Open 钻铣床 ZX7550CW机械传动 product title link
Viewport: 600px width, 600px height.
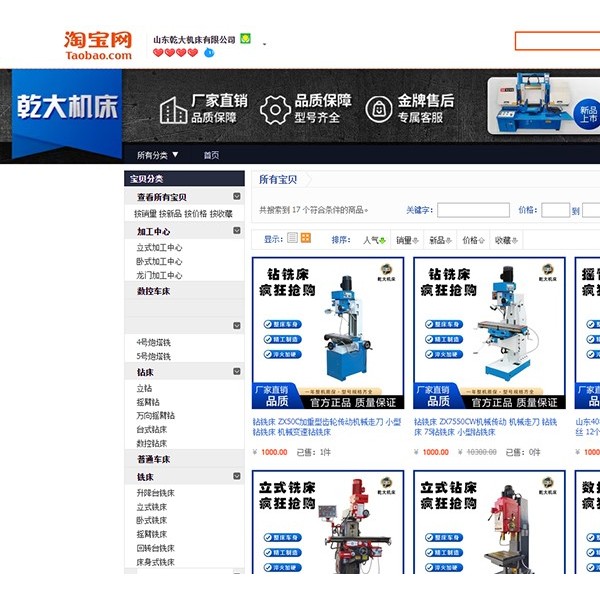click(486, 427)
